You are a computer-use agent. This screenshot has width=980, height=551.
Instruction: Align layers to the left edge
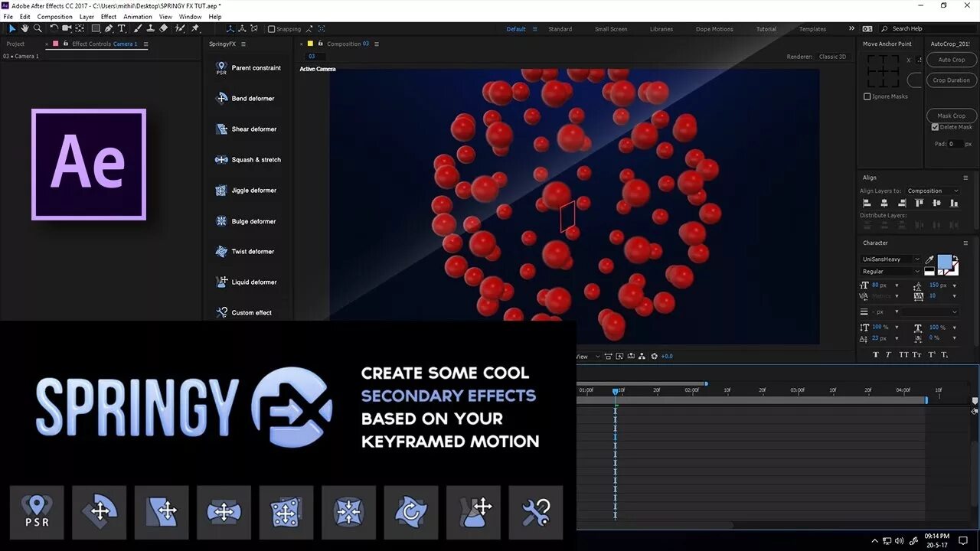[867, 203]
